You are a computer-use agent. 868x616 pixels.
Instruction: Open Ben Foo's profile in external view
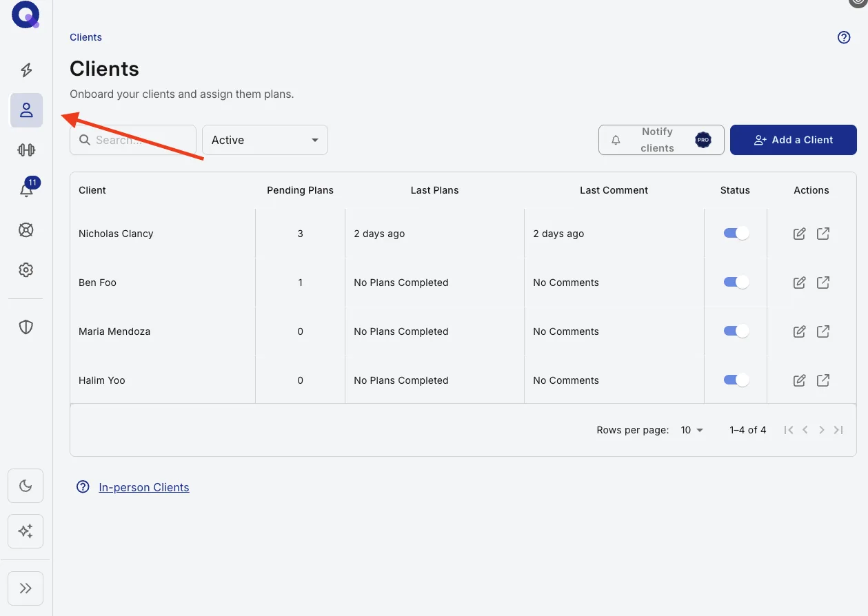[823, 283]
